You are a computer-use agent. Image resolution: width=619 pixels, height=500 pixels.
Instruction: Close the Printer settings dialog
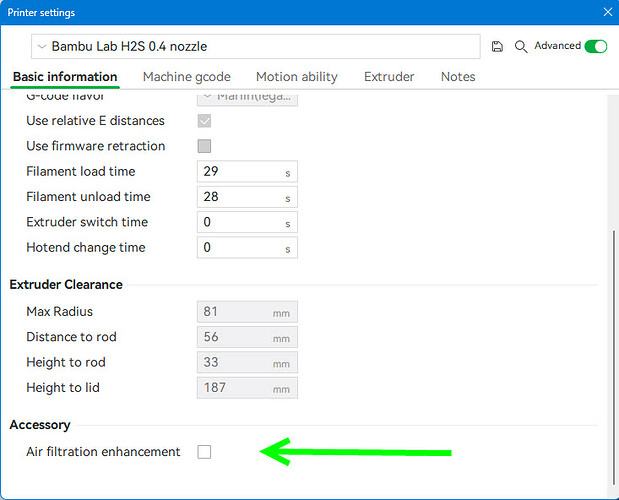tap(608, 12)
